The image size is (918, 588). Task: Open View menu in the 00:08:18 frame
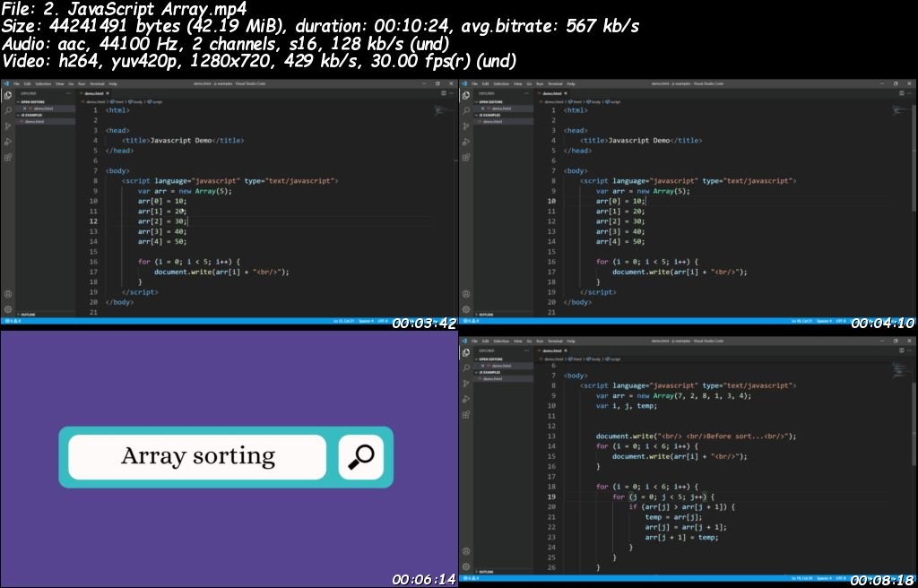coord(518,341)
